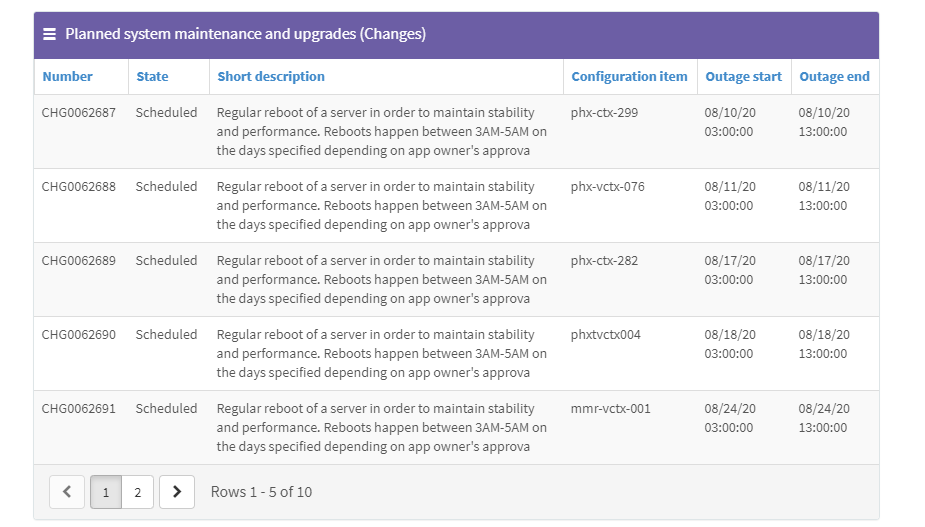Click configuration item phx-ctx-299
Image resolution: width=925 pixels, height=527 pixels.
(x=604, y=113)
